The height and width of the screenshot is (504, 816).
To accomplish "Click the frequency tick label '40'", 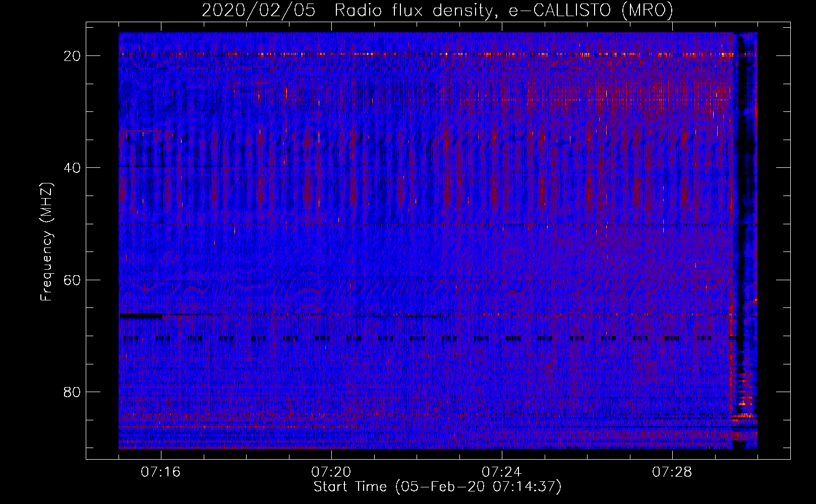I will click(x=73, y=167).
